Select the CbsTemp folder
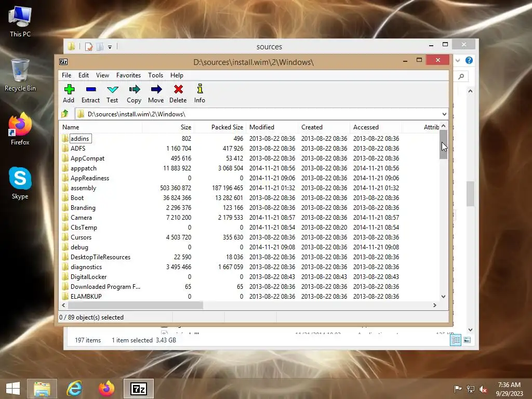The height and width of the screenshot is (399, 532). [x=84, y=228]
